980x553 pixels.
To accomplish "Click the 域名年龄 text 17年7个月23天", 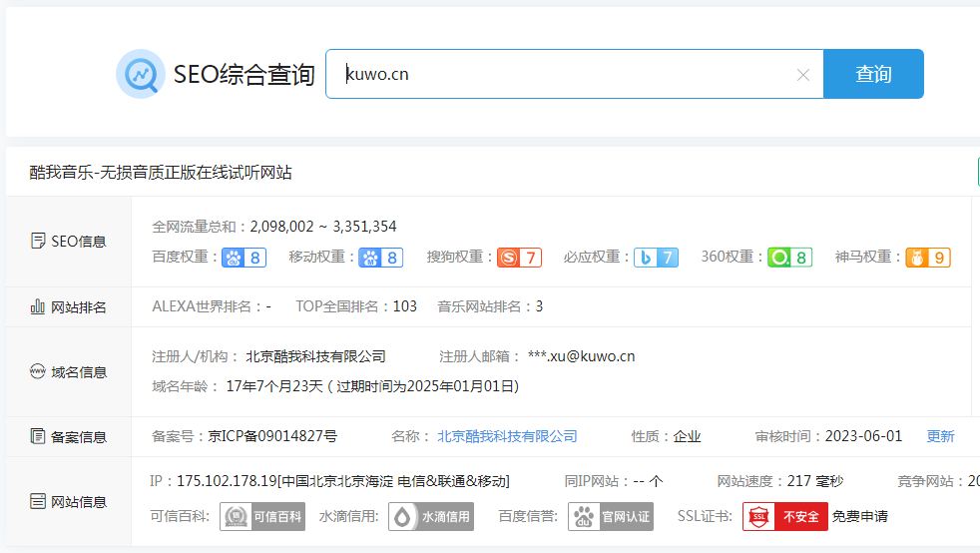I will [x=274, y=386].
